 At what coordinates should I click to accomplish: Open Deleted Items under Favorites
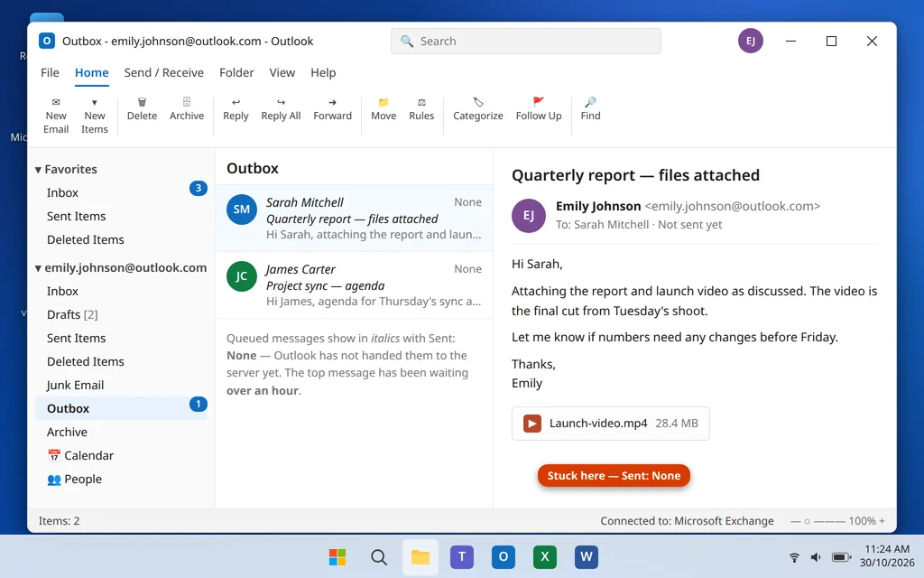122,240
